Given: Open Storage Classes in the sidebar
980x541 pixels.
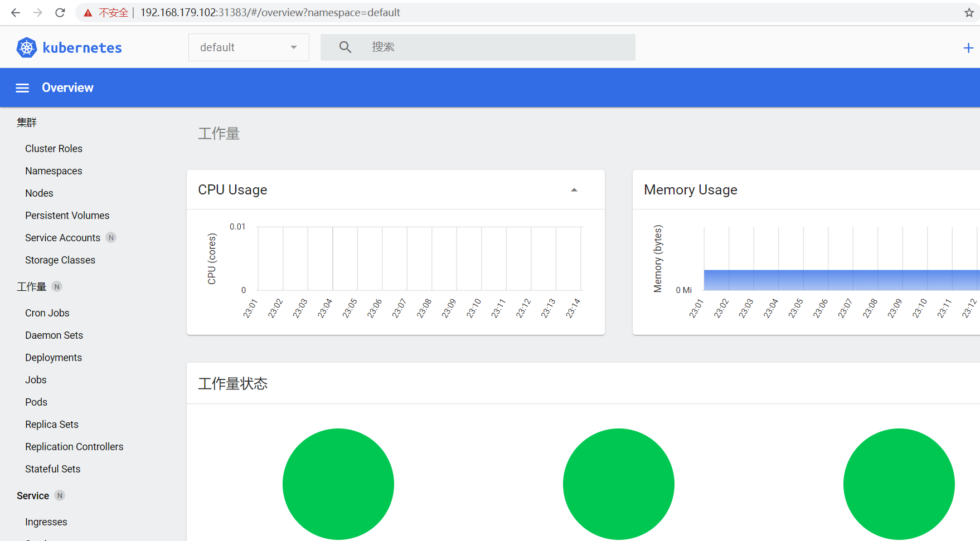Looking at the screenshot, I should tap(60, 260).
